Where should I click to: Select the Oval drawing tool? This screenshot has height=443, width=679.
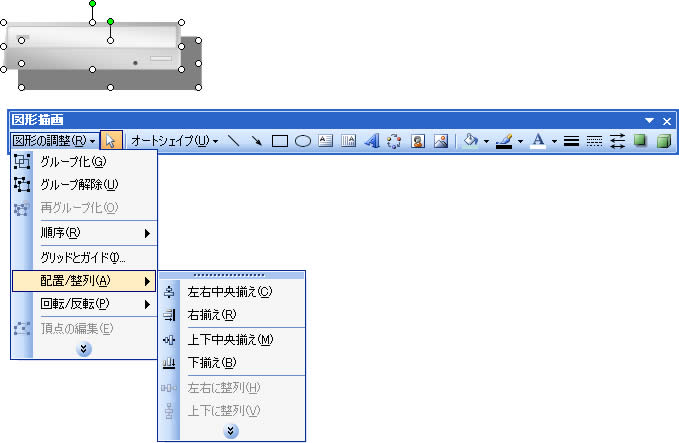(301, 141)
